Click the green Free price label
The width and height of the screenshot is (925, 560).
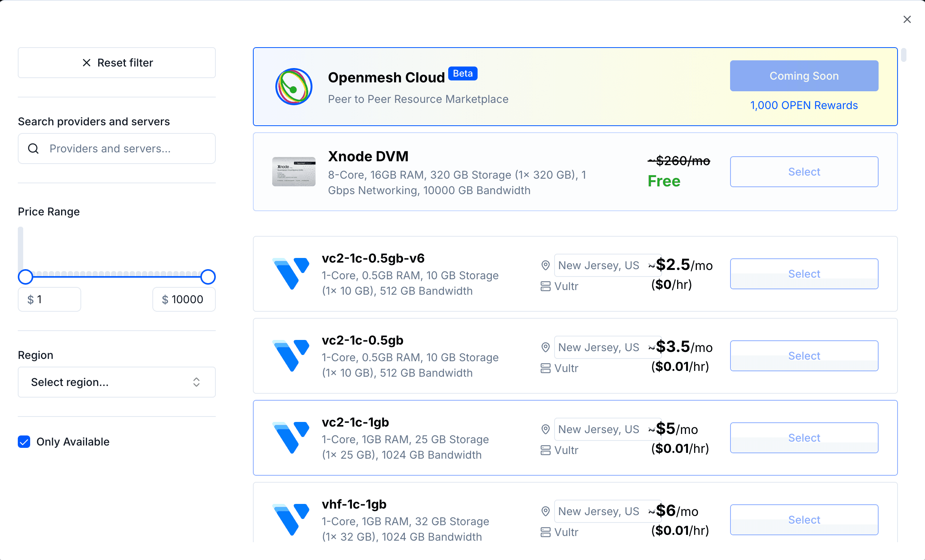[x=664, y=181]
